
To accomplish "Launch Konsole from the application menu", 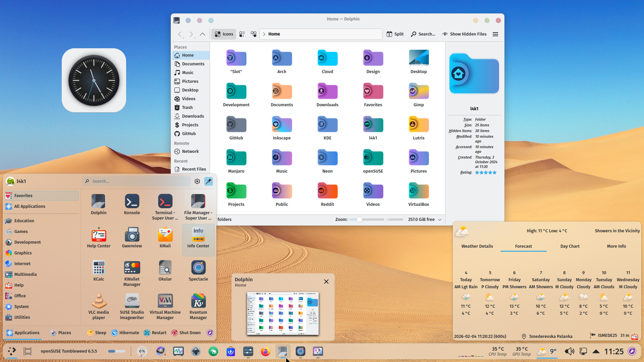I will pyautogui.click(x=132, y=204).
